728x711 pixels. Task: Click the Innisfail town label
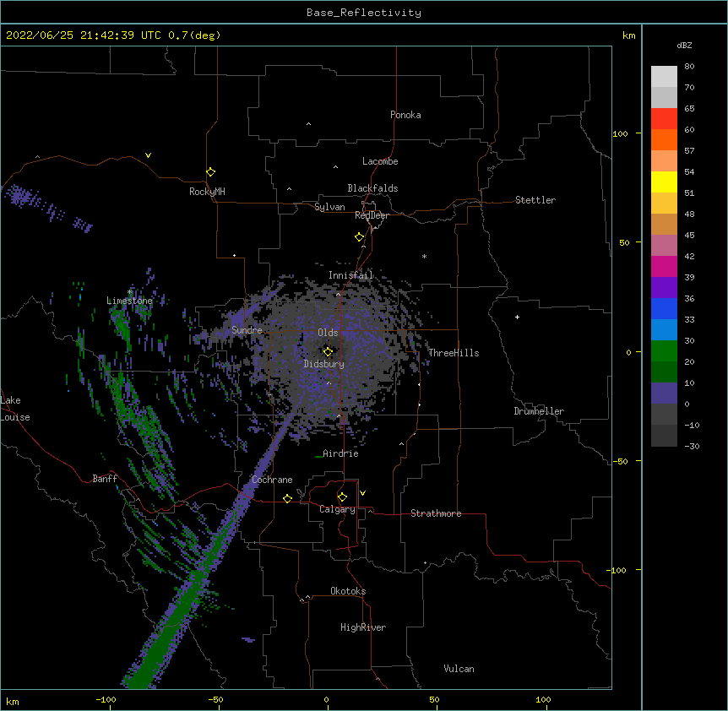(351, 275)
